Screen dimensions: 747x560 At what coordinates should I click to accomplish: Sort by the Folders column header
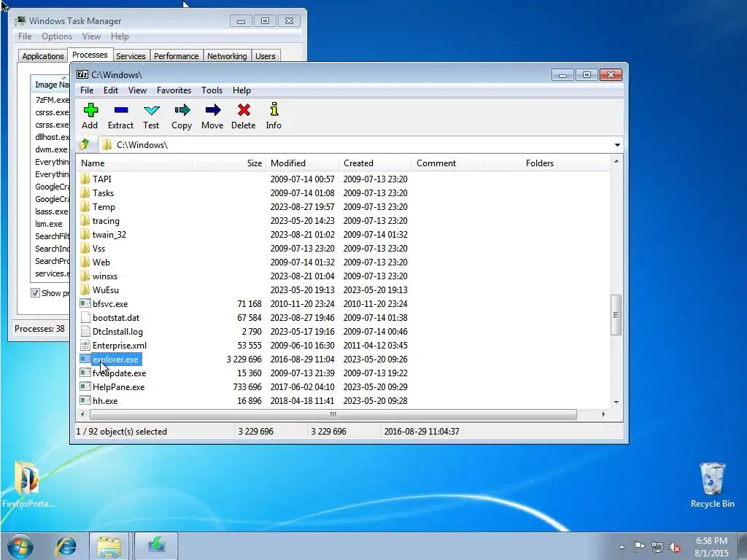click(521, 163)
